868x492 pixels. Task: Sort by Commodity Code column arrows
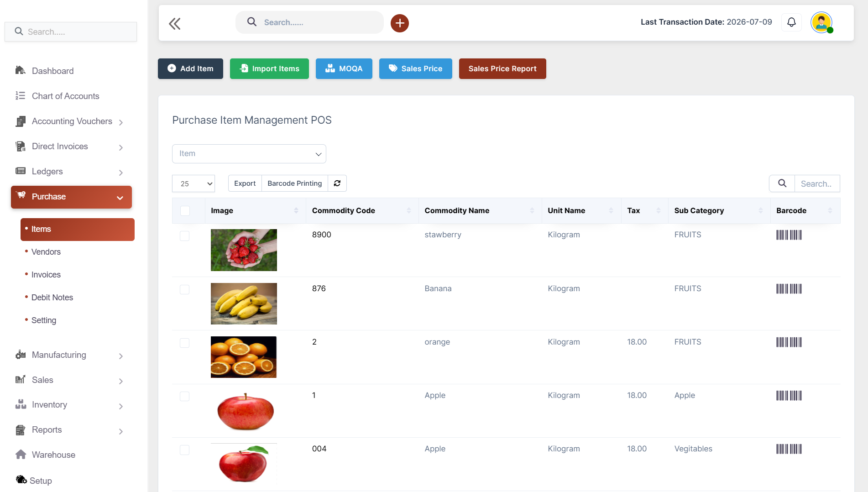click(408, 210)
